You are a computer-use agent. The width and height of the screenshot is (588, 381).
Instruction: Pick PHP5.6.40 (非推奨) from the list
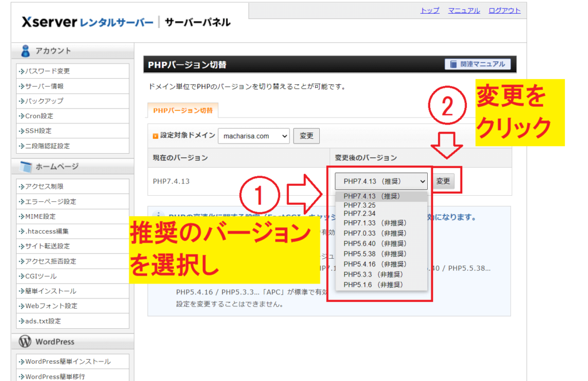[374, 243]
